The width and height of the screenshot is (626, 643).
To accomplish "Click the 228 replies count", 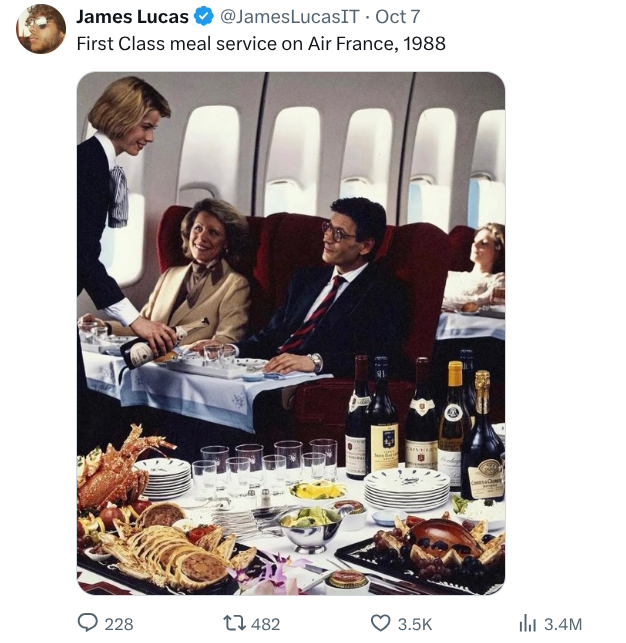I will coord(119,624).
